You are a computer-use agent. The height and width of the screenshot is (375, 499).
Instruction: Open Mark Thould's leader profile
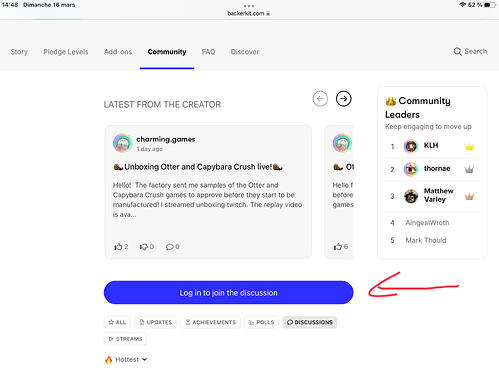point(426,240)
